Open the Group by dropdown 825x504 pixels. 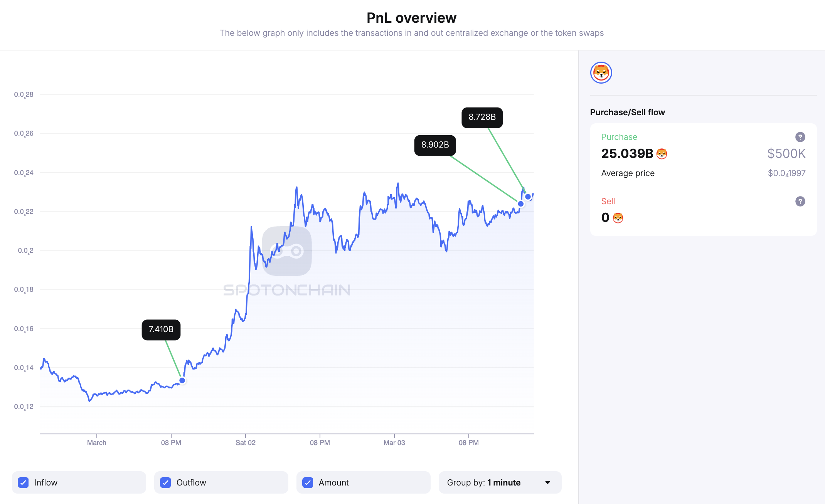point(500,482)
